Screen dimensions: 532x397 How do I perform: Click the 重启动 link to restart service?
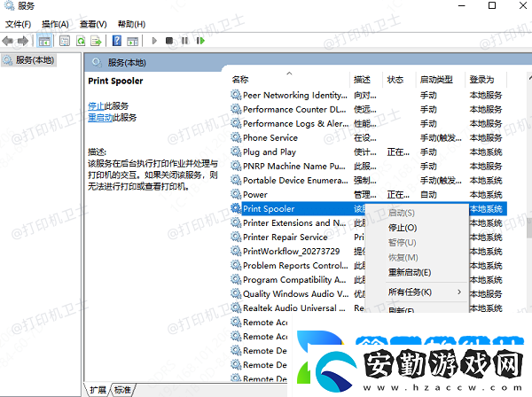[x=100, y=118]
